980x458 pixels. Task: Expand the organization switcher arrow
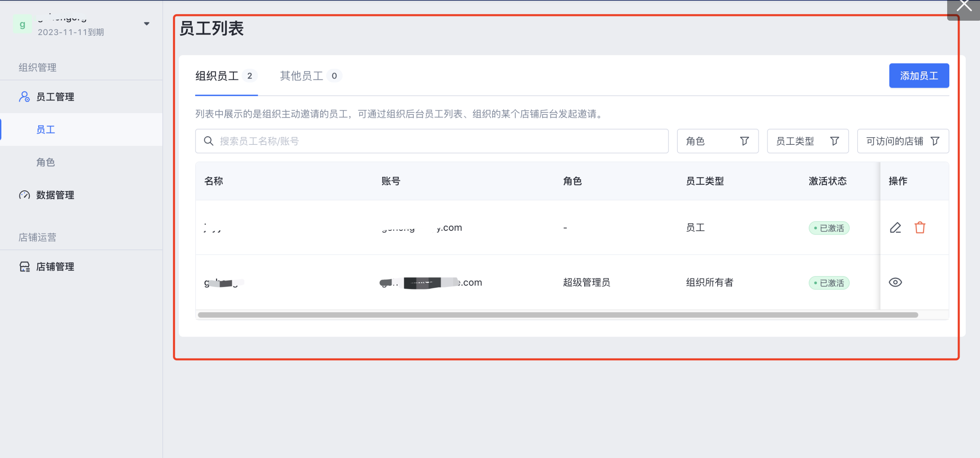click(146, 24)
